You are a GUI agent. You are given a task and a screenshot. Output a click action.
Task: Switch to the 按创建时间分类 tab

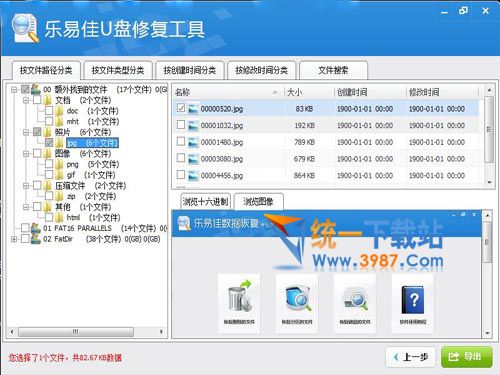(190, 70)
